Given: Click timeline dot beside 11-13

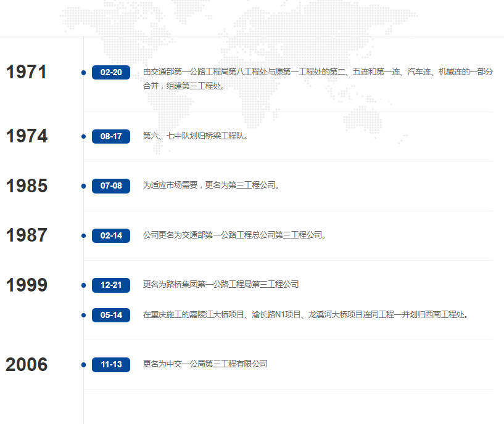Looking at the screenshot, I should tap(83, 365).
